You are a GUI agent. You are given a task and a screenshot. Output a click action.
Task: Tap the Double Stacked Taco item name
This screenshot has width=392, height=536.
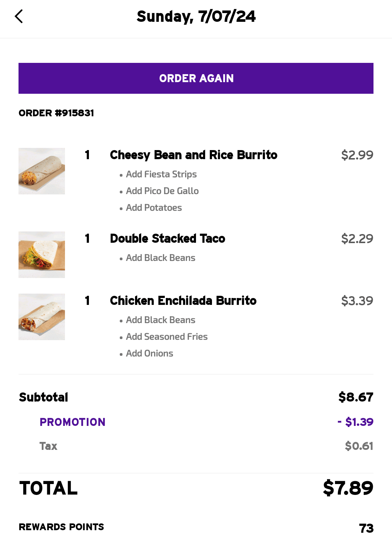pyautogui.click(x=167, y=239)
